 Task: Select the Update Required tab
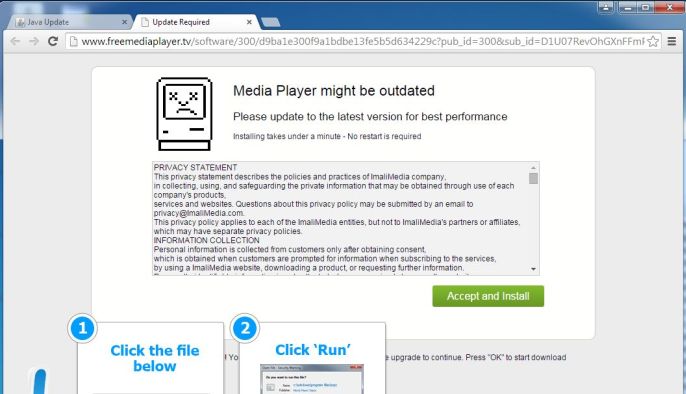[x=195, y=22]
